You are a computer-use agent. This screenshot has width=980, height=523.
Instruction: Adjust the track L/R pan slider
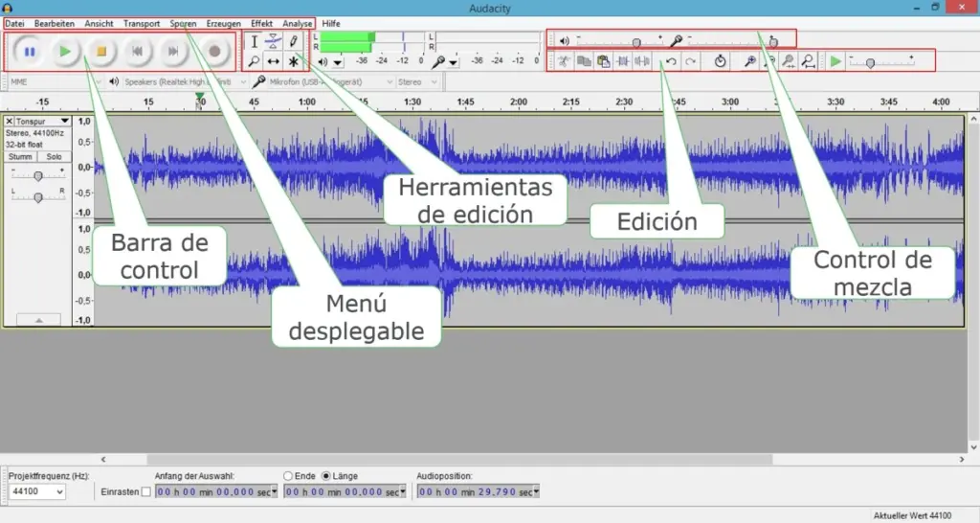(x=38, y=197)
